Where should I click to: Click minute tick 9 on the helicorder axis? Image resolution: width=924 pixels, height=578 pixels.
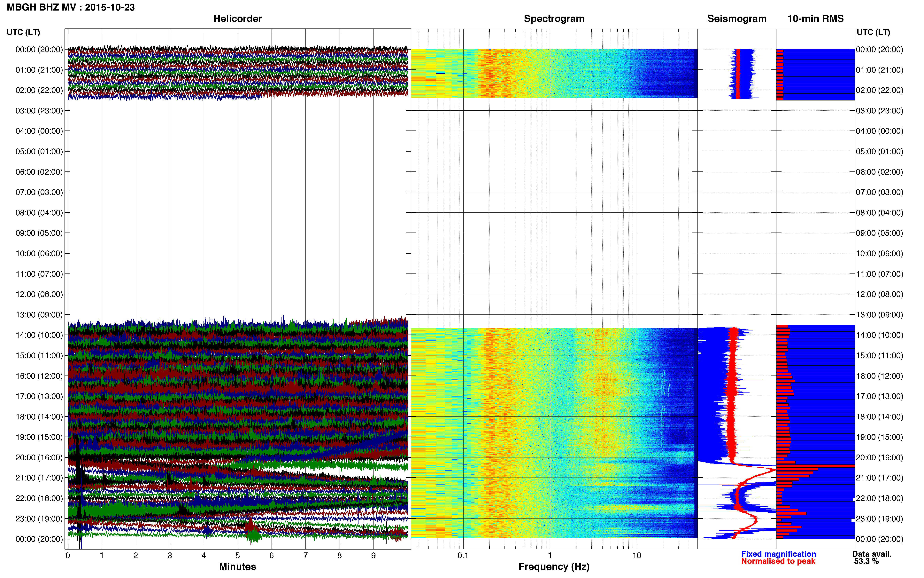pos(373,555)
